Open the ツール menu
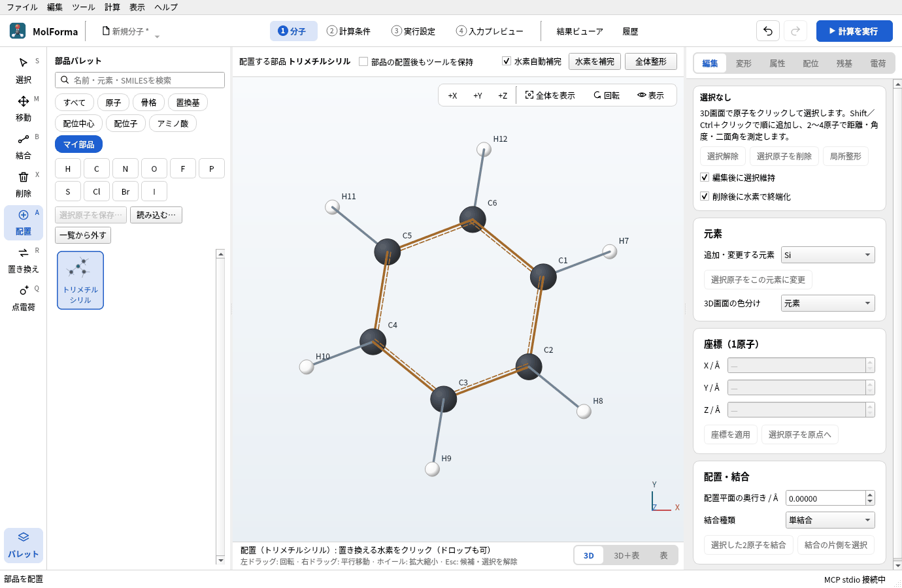The height and width of the screenshot is (588, 902). (x=84, y=7)
